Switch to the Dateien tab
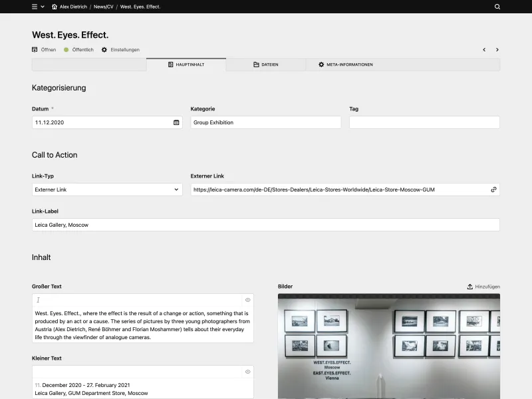The height and width of the screenshot is (399, 532). coord(269,65)
